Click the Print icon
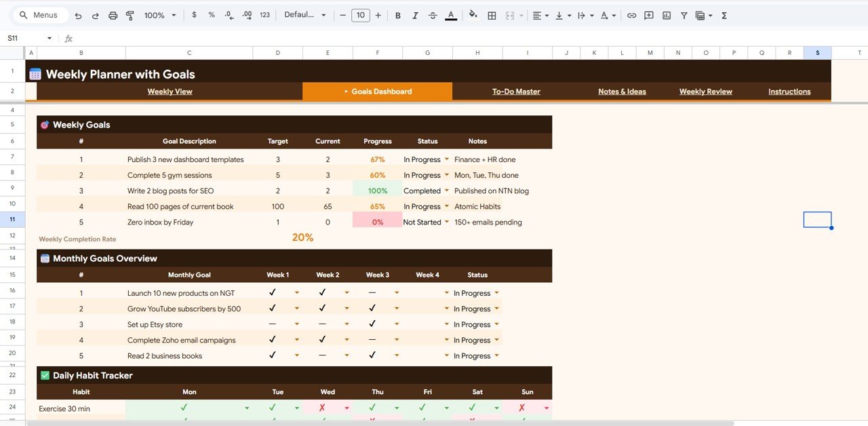This screenshot has height=426, width=868. click(113, 16)
